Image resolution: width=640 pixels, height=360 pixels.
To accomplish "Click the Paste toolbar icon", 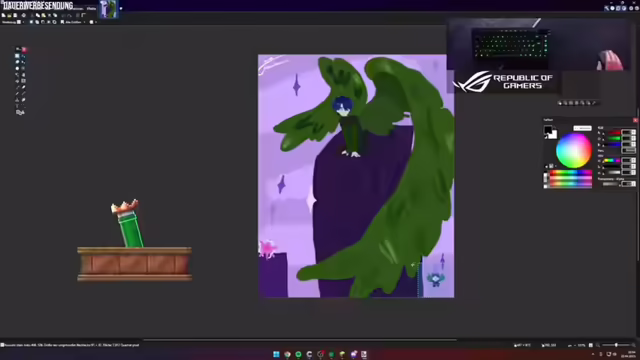I will point(44,15).
